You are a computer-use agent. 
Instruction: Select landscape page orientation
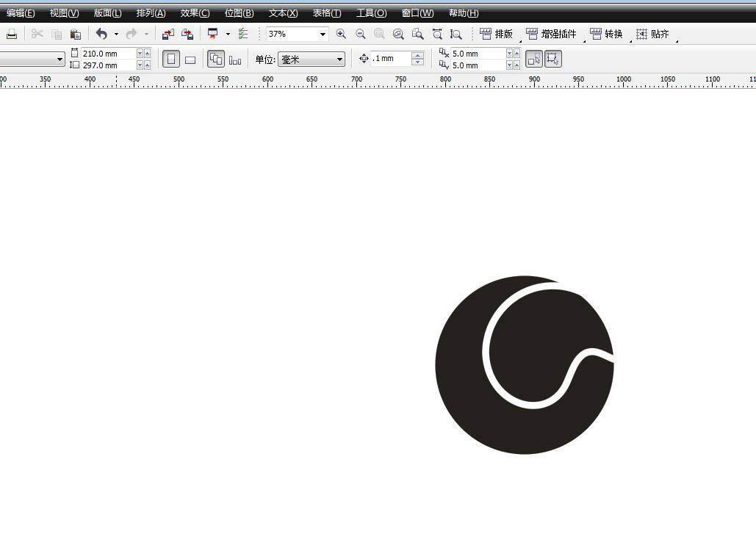(190, 60)
